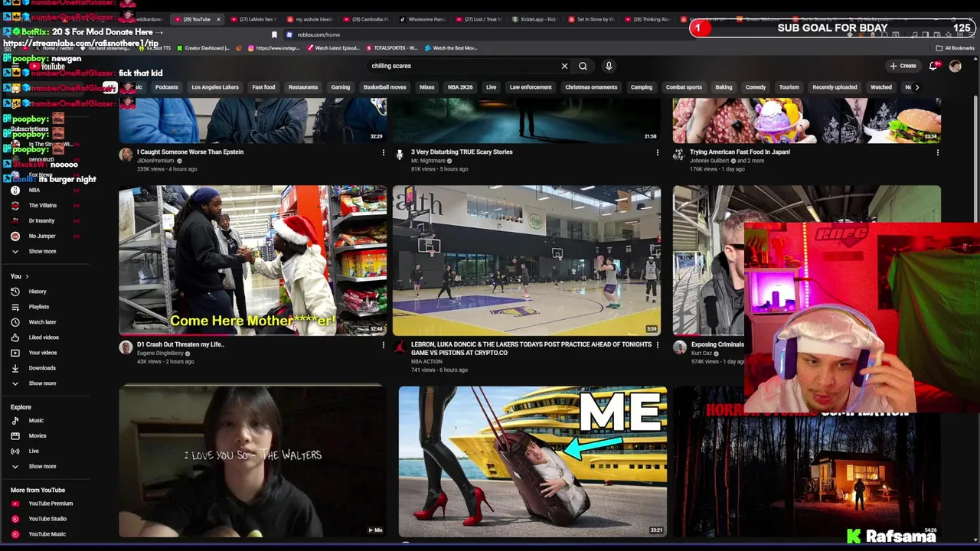
Task: Click the Mr. Nightmare channel avatar
Action: click(399, 155)
